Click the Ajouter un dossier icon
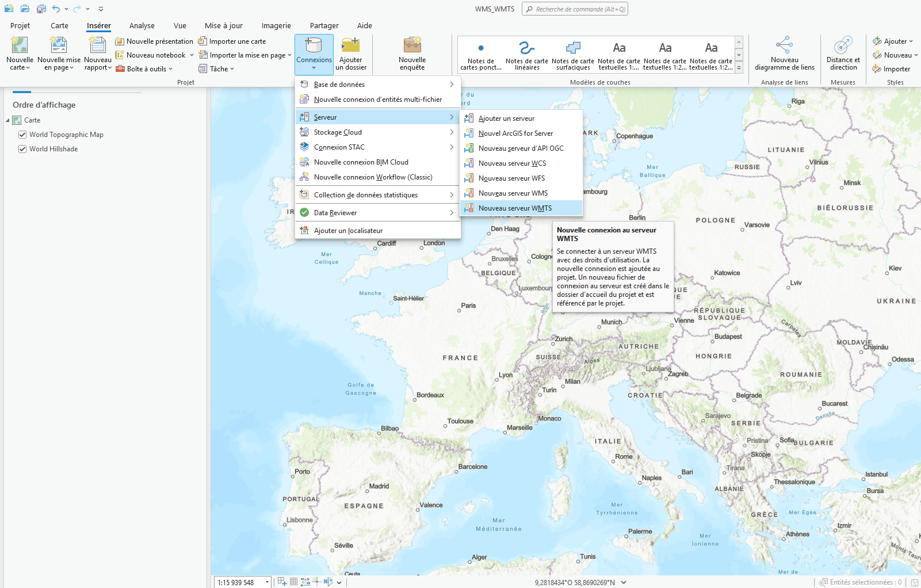 click(350, 46)
